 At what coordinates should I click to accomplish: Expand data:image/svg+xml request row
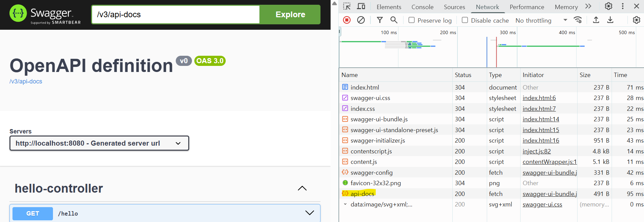pos(345,204)
